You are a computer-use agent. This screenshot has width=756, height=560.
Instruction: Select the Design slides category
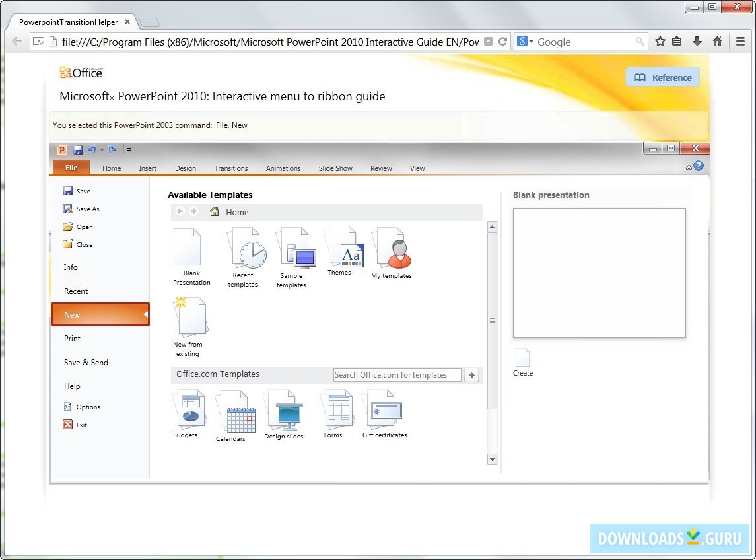coord(284,411)
